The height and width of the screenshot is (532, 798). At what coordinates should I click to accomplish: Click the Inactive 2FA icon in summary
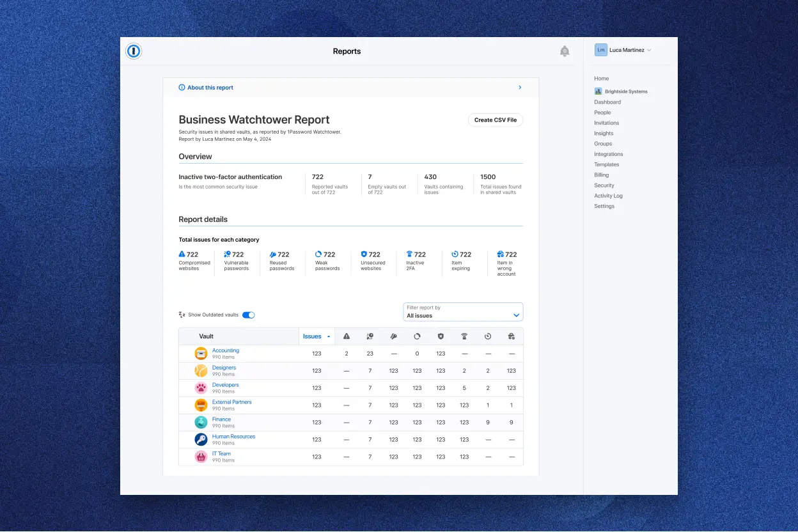pos(409,254)
